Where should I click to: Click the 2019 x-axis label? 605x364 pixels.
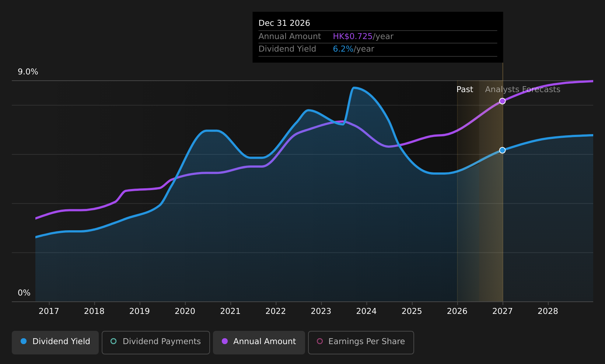coord(140,311)
